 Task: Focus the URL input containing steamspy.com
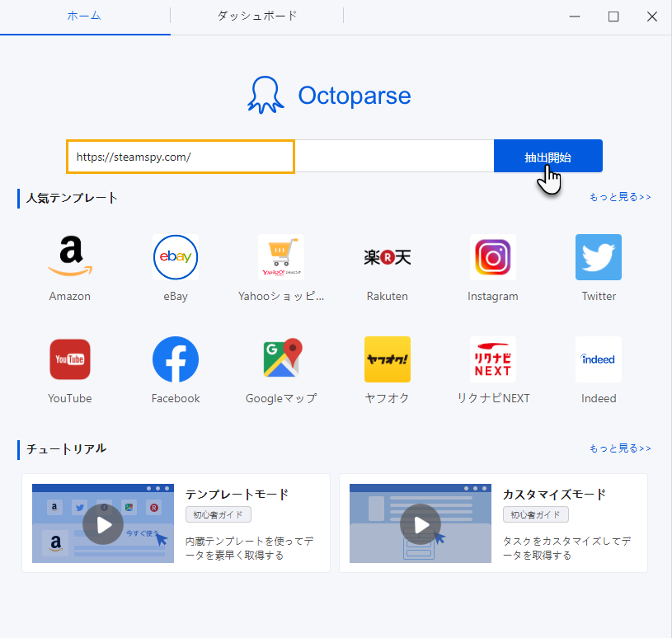pos(280,157)
